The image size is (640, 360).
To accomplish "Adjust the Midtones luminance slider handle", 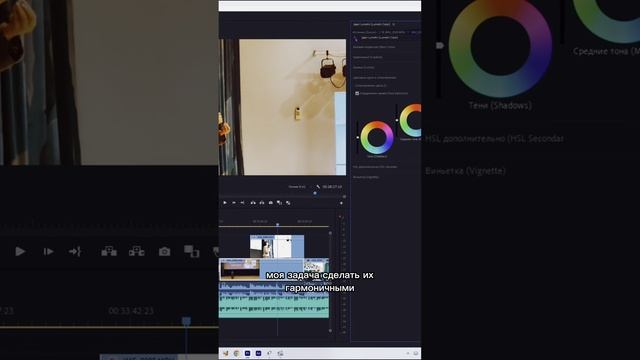I will pos(396,120).
